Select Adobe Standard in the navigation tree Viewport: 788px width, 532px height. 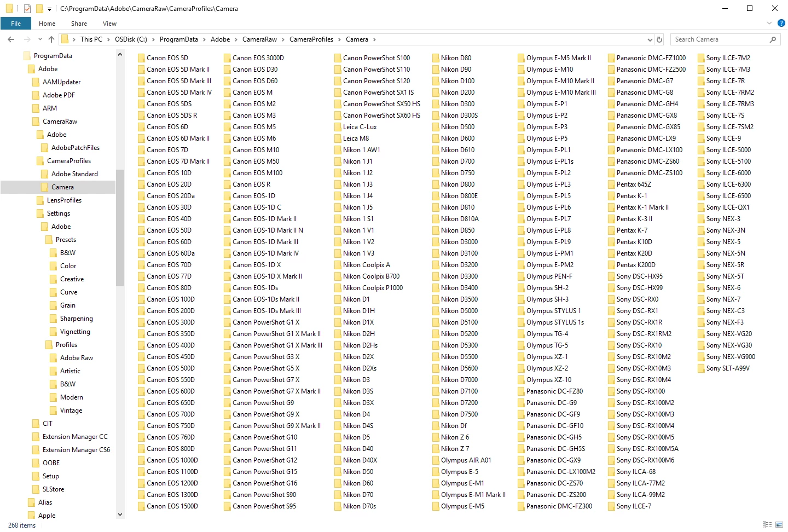point(74,174)
